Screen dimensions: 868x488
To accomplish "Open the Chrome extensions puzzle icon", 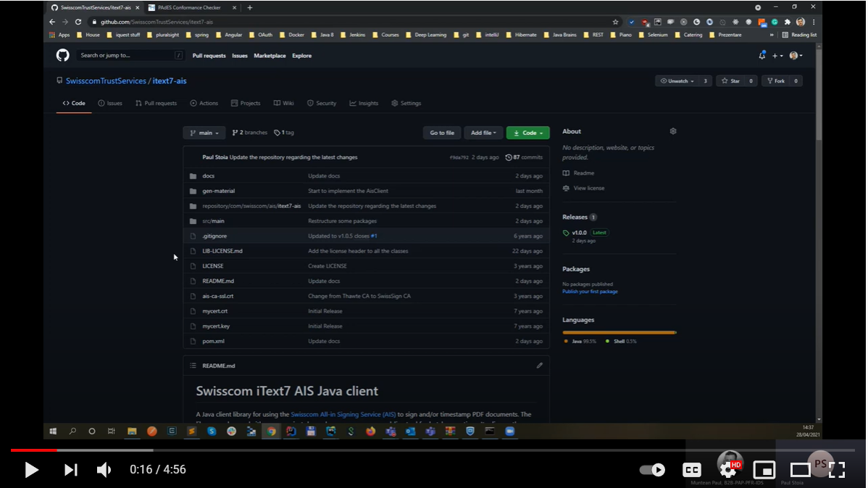I will [787, 22].
